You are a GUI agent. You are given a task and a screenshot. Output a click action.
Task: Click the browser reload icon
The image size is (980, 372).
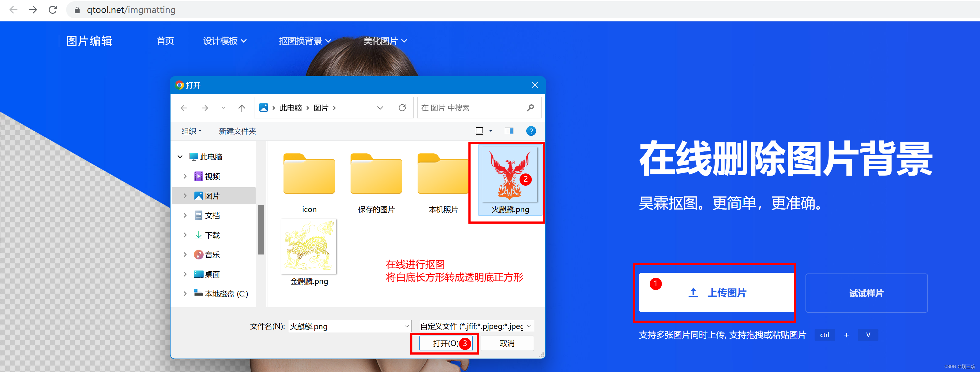(x=52, y=10)
